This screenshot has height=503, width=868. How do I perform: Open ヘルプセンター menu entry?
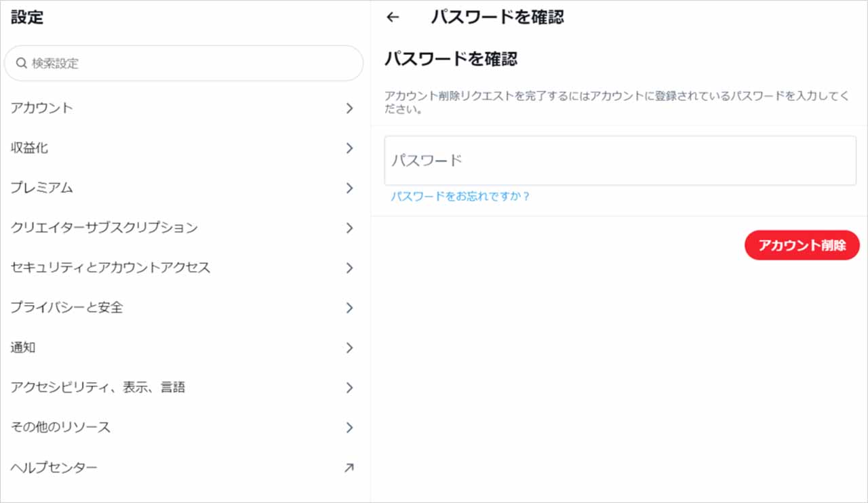(54, 467)
